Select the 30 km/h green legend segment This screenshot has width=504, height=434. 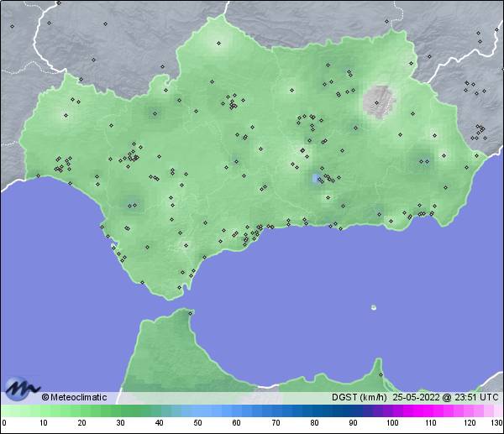(x=119, y=410)
